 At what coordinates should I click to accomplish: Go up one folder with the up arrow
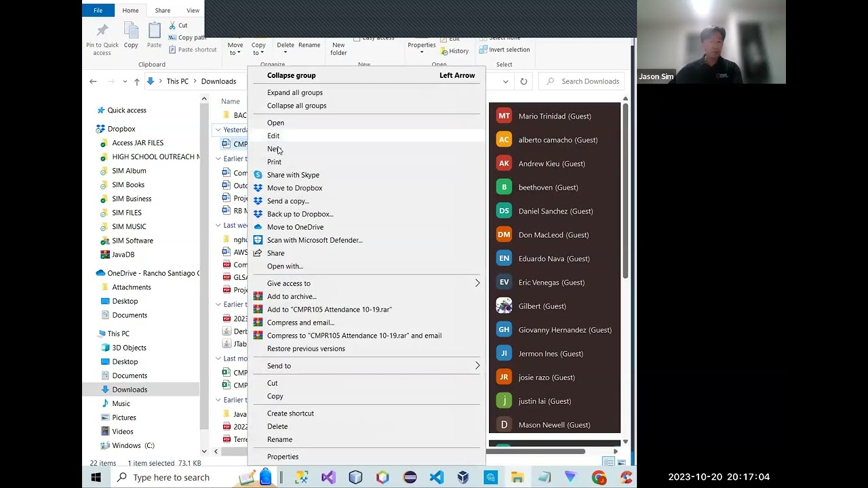pos(136,81)
